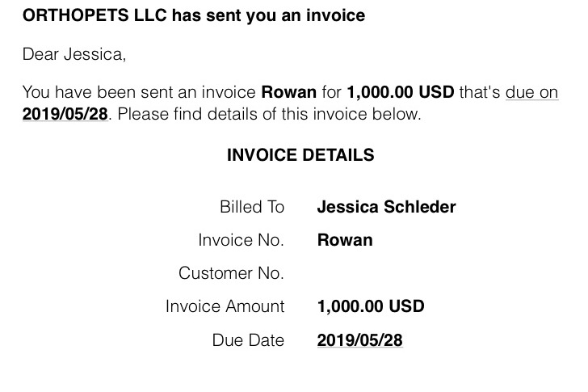588x392 pixels.
Task: Click "You have been sent an invoice" text
Action: (139, 92)
